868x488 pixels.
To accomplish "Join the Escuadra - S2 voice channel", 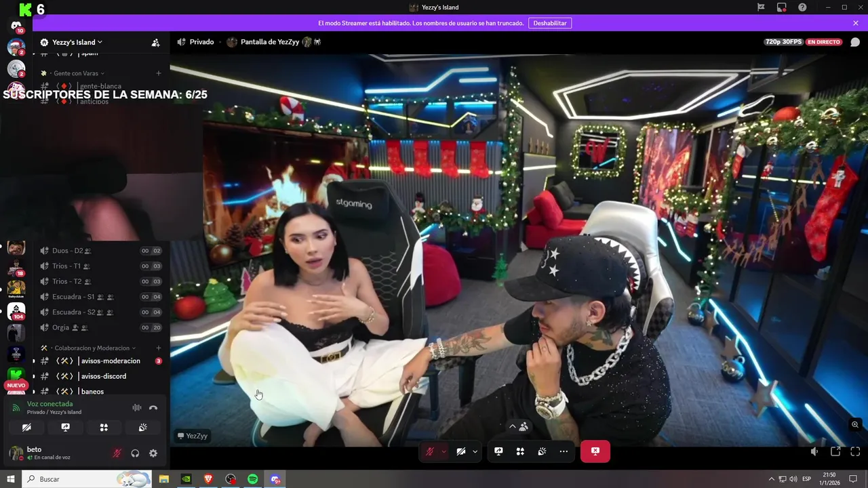I will click(x=100, y=312).
